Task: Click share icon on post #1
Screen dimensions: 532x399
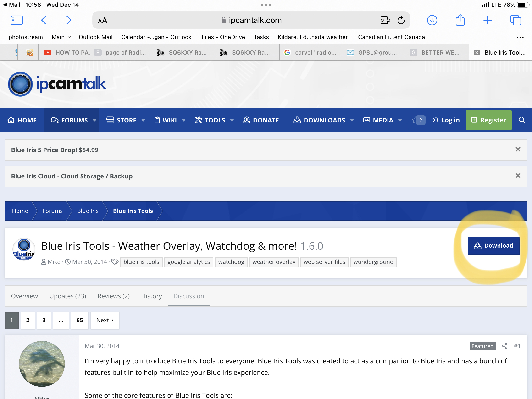Action: click(504, 346)
